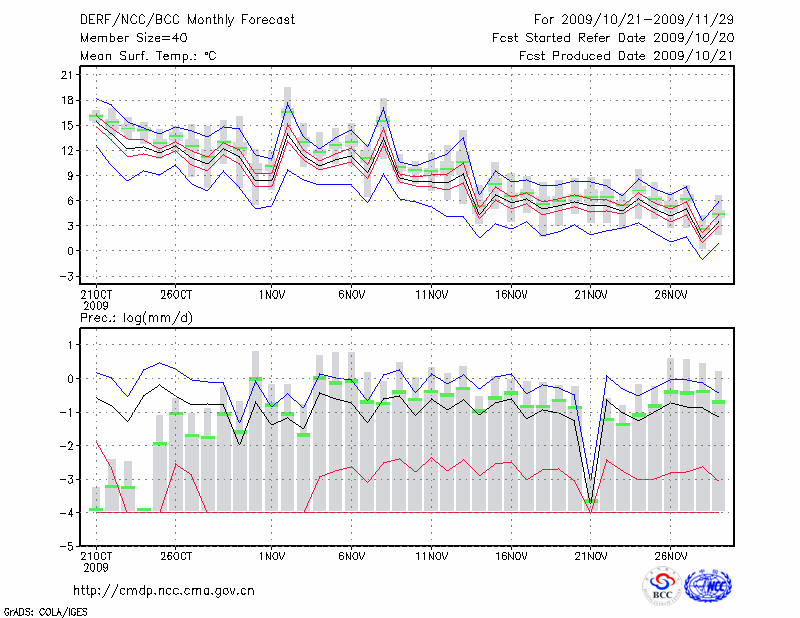Click the Member Size=40 label
The height and width of the screenshot is (618, 800).
pyautogui.click(x=126, y=38)
